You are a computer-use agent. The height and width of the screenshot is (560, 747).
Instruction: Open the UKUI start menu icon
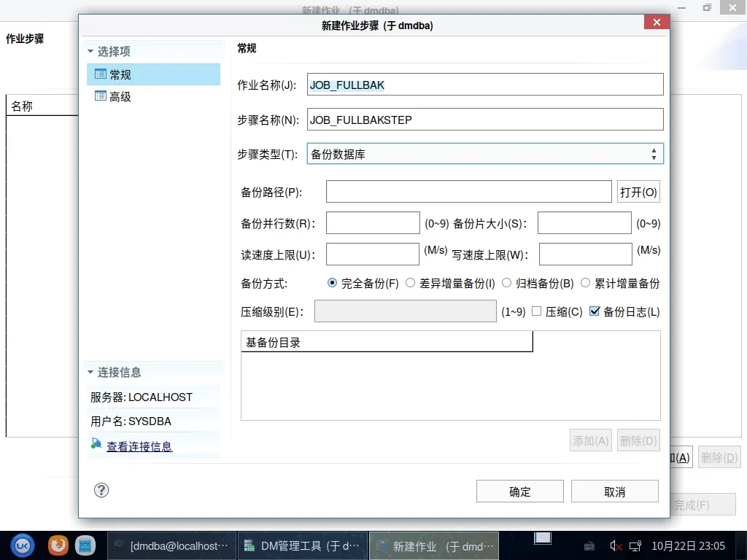coord(23,545)
